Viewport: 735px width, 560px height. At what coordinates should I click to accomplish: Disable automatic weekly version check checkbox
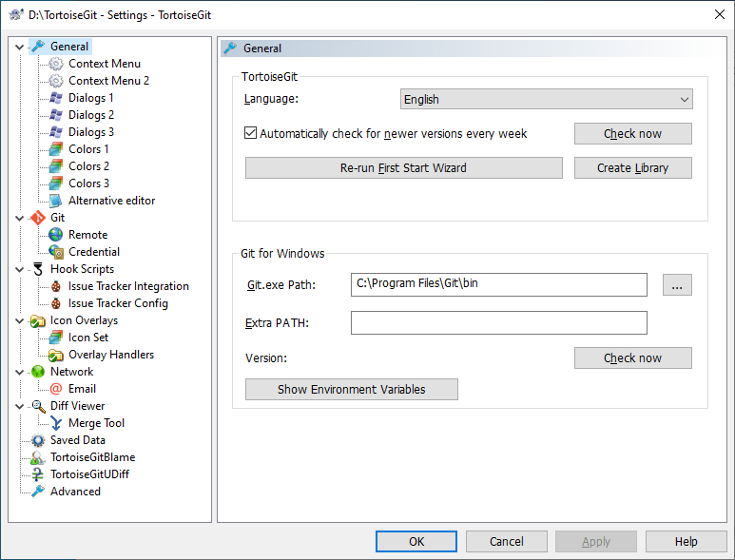click(251, 134)
